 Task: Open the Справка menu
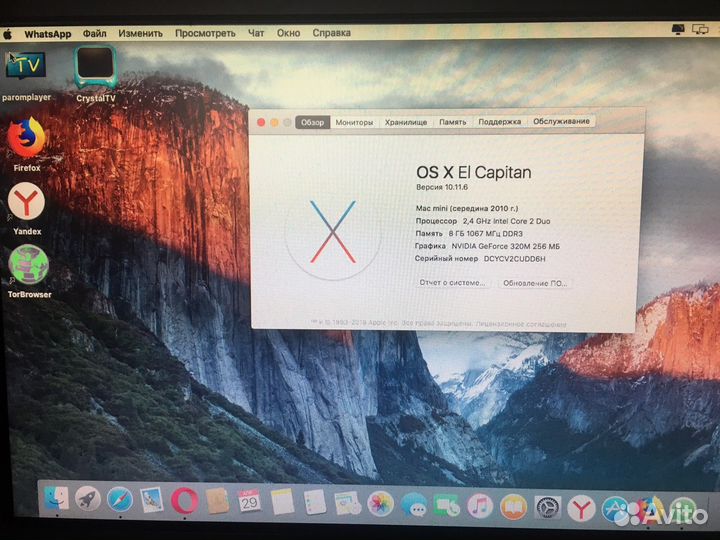[331, 33]
